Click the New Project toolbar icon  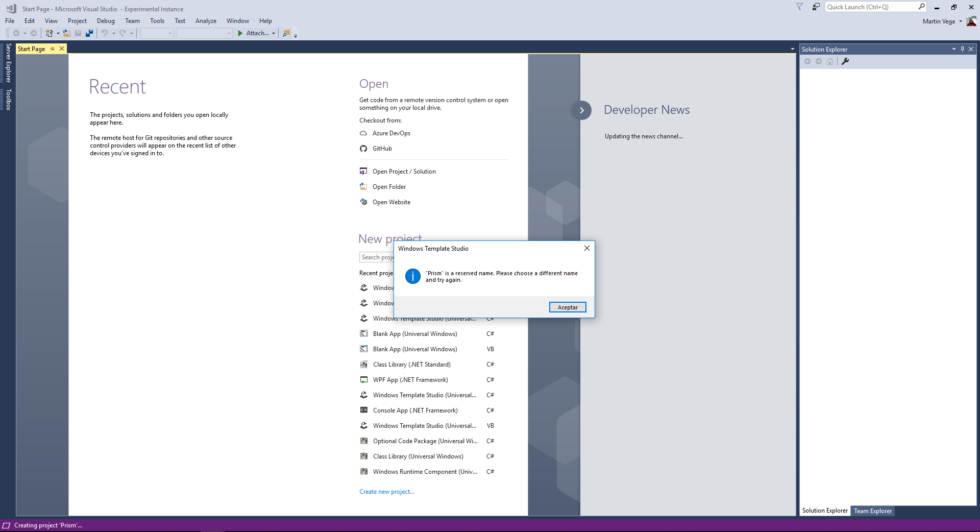49,33
